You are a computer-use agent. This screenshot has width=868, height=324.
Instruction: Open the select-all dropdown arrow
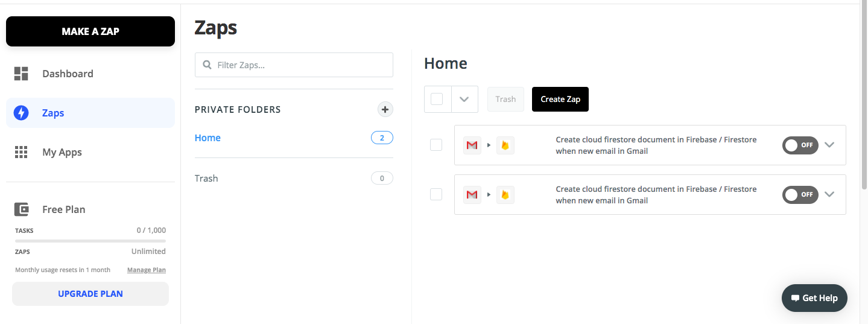coord(464,99)
